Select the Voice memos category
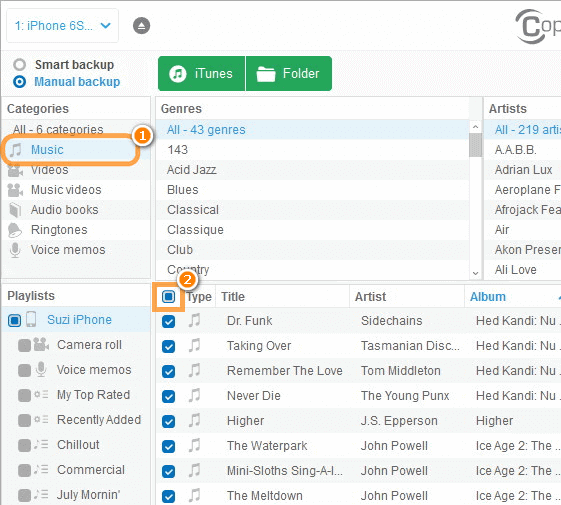 click(x=76, y=250)
